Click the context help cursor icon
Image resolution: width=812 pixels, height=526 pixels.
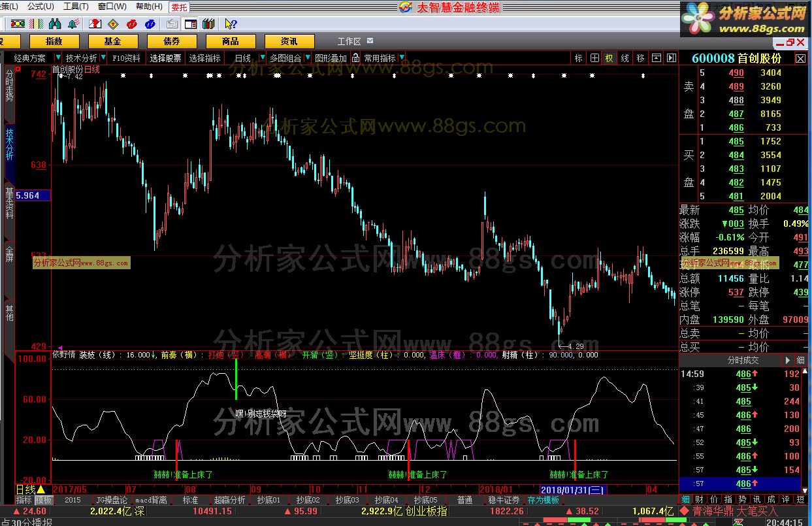click(231, 24)
